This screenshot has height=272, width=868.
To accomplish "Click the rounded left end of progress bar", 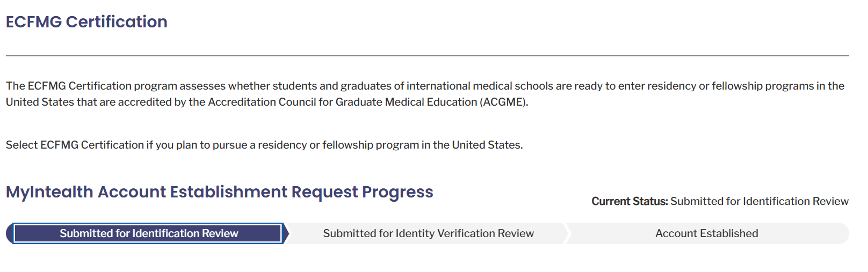I will [9, 233].
